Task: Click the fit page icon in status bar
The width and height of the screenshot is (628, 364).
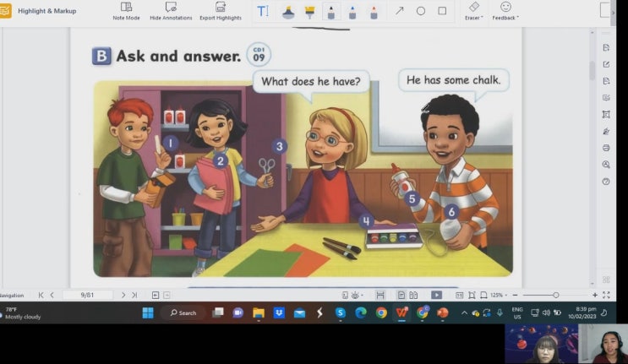Action: 472,296
